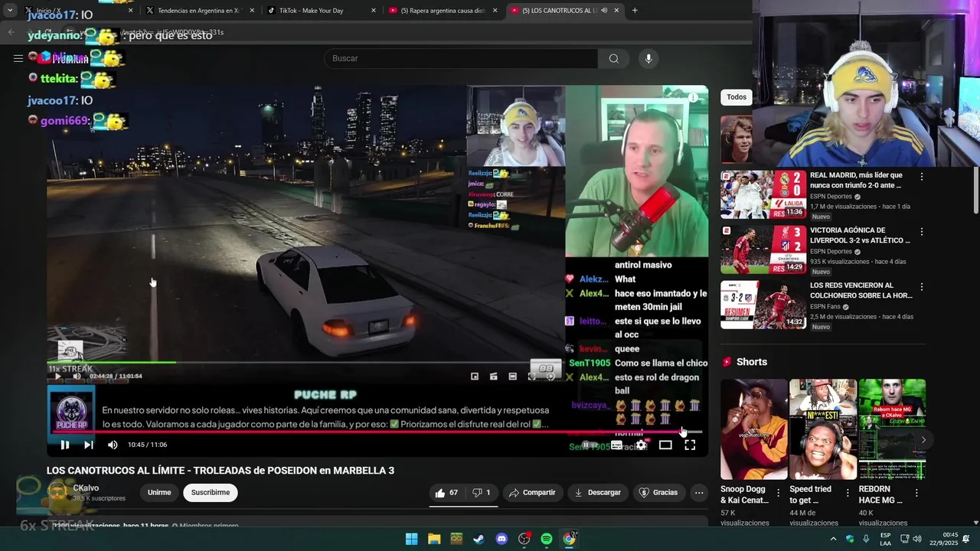Click the Suscribirme button
This screenshot has width=980, height=551.
tap(211, 493)
